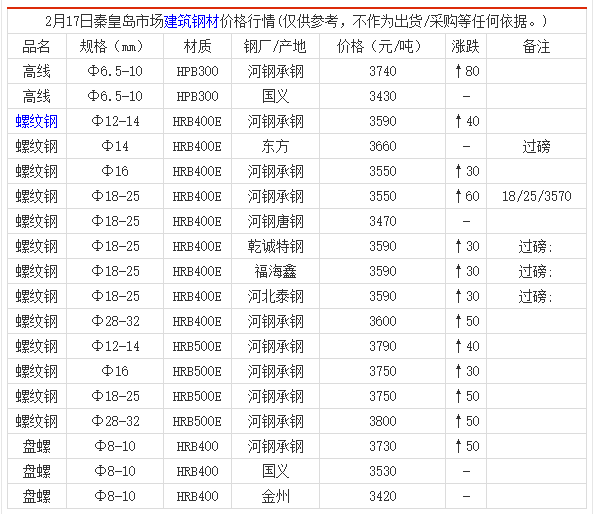The height and width of the screenshot is (514, 595).
Task: Open the 建筑钢材 link in title
Action: click(x=192, y=21)
